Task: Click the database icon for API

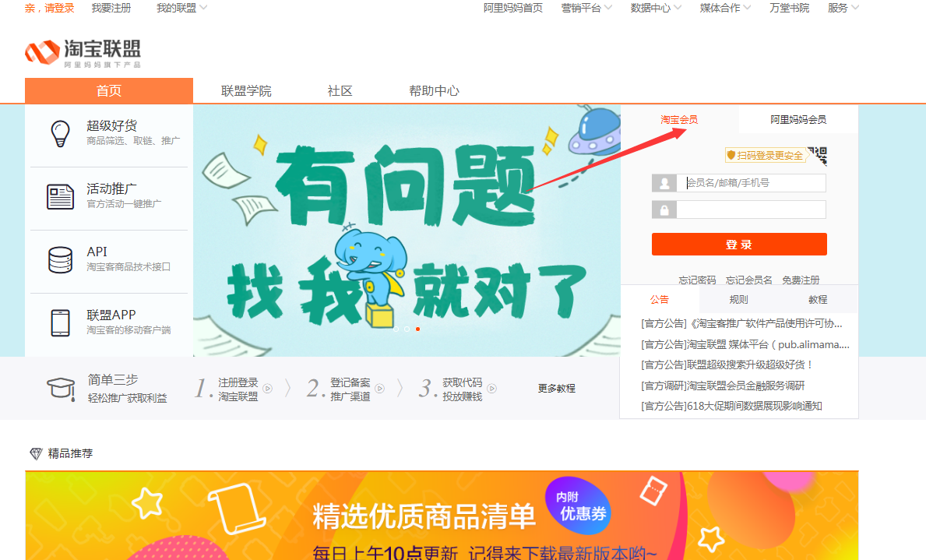Action: pyautogui.click(x=60, y=260)
